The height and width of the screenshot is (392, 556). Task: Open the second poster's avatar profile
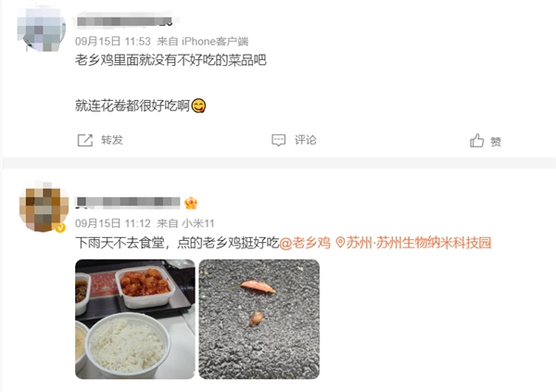click(x=44, y=208)
